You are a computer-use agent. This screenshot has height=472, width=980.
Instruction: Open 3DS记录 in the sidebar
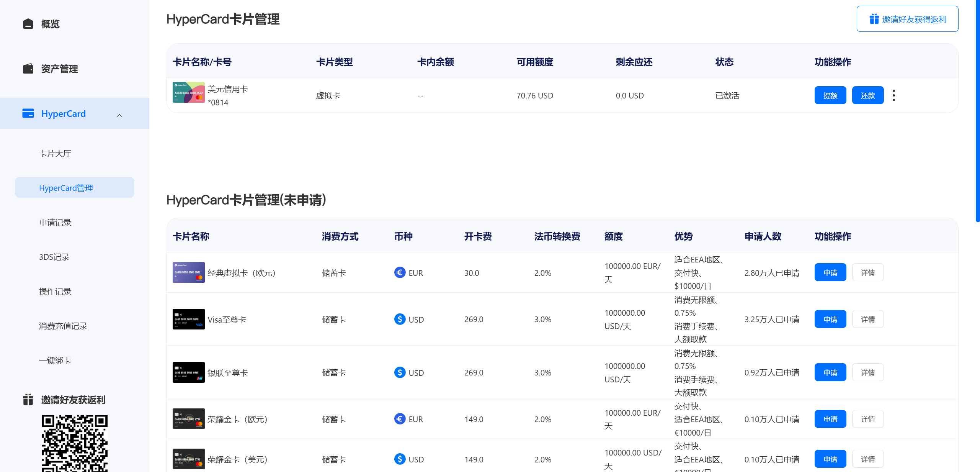pyautogui.click(x=54, y=257)
